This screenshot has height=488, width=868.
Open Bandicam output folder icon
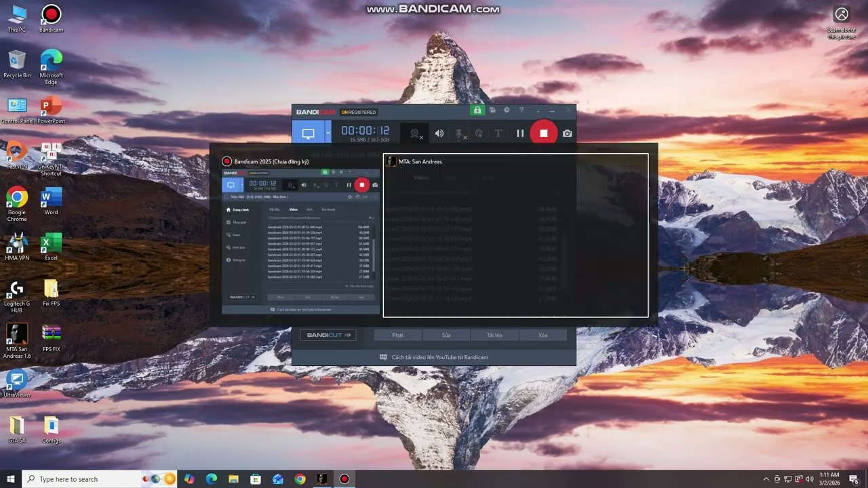[x=493, y=110]
